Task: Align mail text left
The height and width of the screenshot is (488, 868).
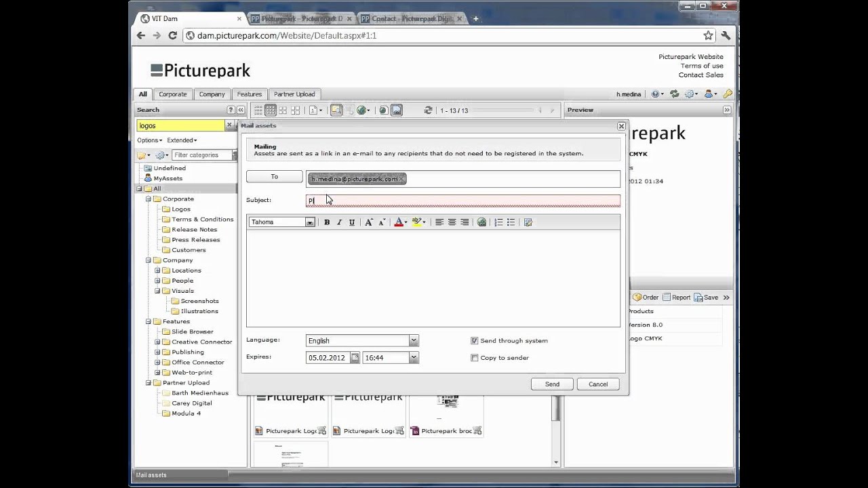Action: [439, 222]
